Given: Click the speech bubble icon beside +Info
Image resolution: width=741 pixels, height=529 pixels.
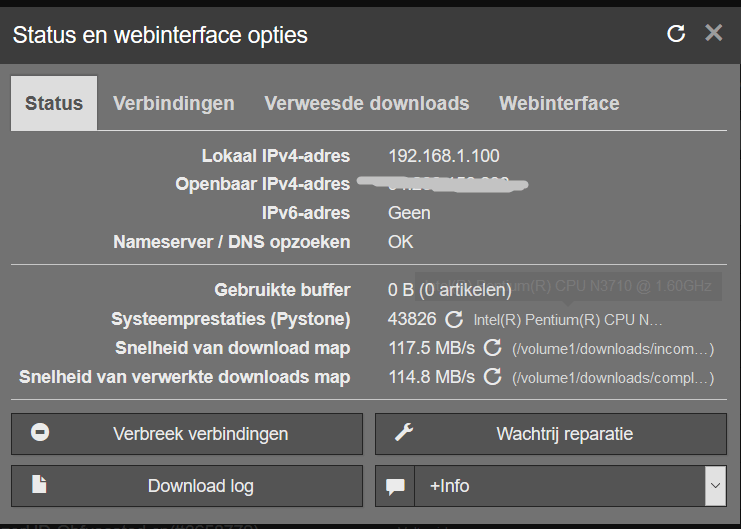Looking at the screenshot, I should tap(395, 486).
